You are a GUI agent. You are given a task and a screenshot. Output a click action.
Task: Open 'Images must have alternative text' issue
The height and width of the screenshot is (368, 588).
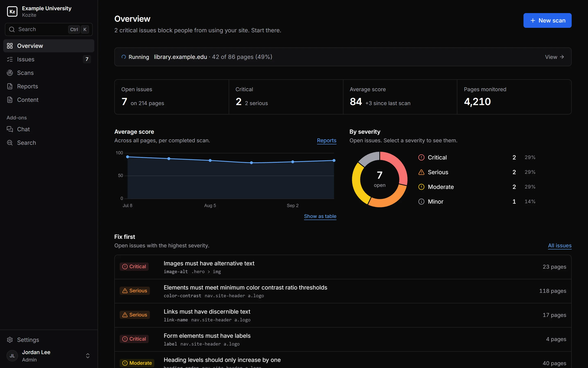coord(343,267)
